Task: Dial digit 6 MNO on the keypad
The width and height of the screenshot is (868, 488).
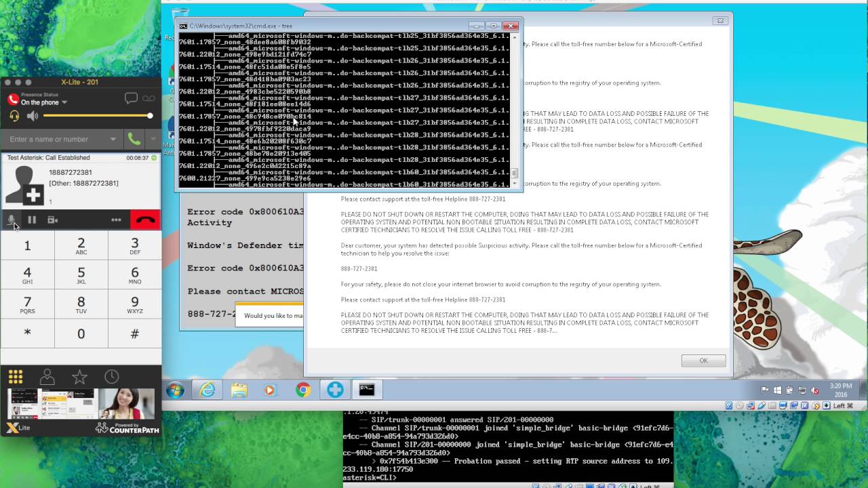Action: point(134,275)
